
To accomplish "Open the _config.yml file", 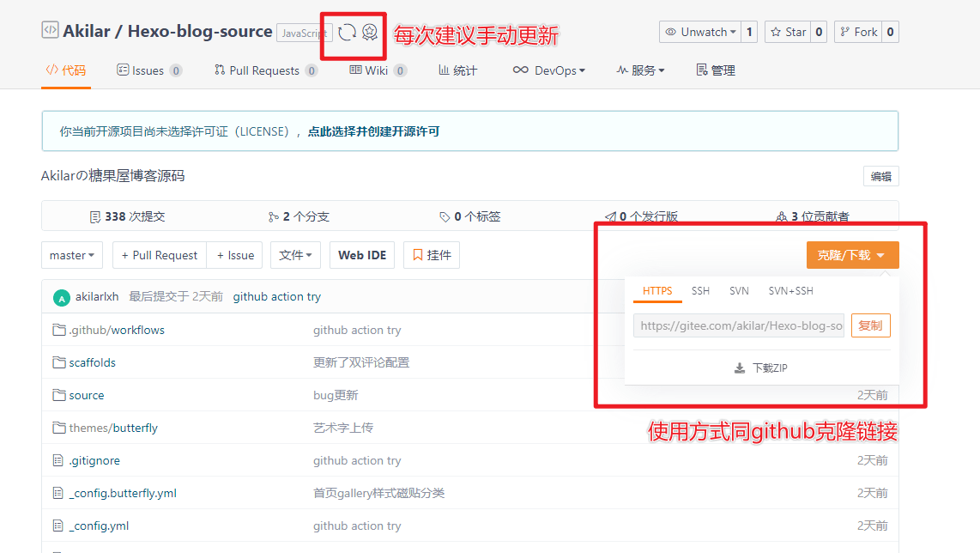I will tap(99, 526).
